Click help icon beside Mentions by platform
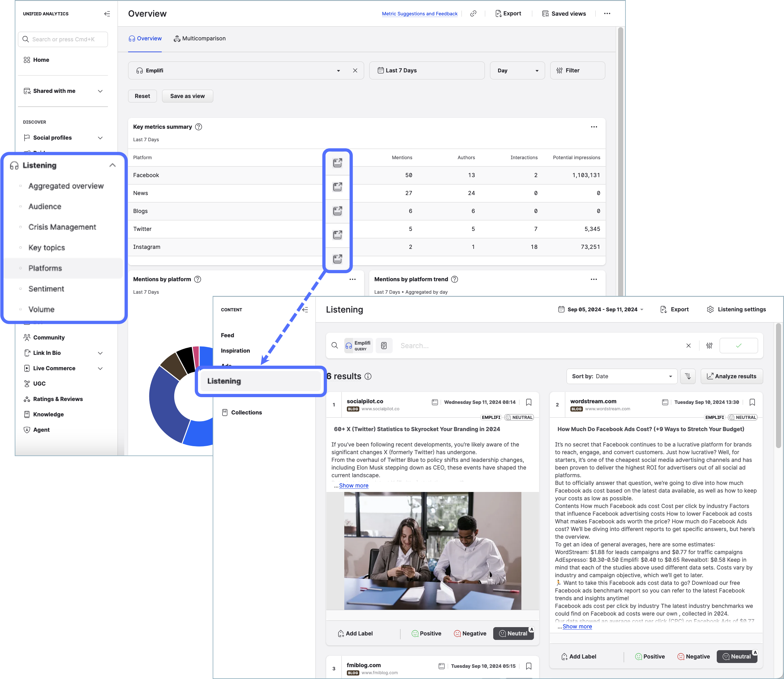 (x=197, y=279)
